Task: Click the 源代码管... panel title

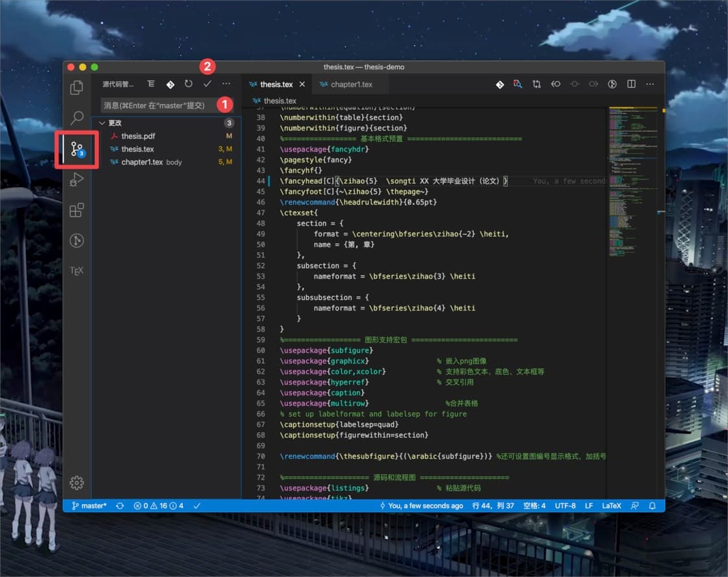Action: (x=118, y=84)
